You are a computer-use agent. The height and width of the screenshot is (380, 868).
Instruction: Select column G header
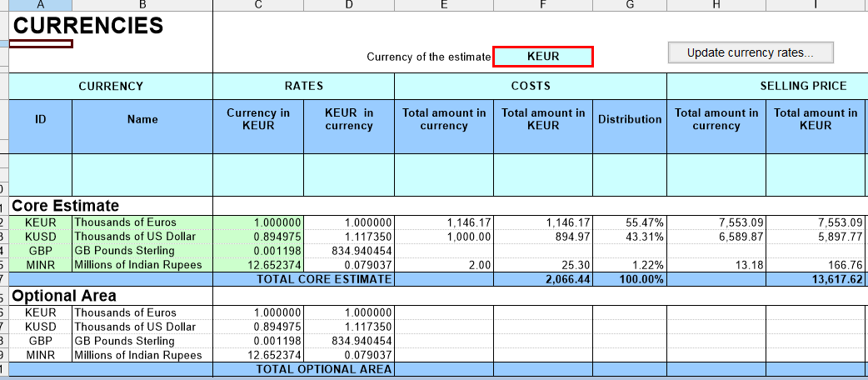(x=630, y=5)
